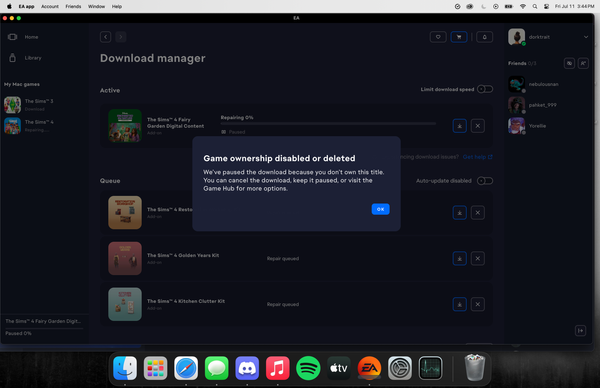Click download icon for Sims 4 Resto item
600x388 pixels.
tap(460, 213)
